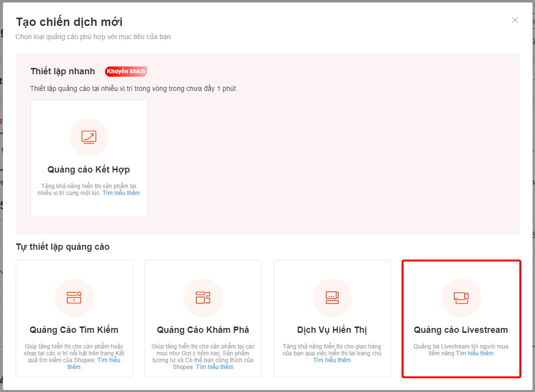Click the Khuyến khích recommendation badge
The image size is (535, 392).
[126, 71]
